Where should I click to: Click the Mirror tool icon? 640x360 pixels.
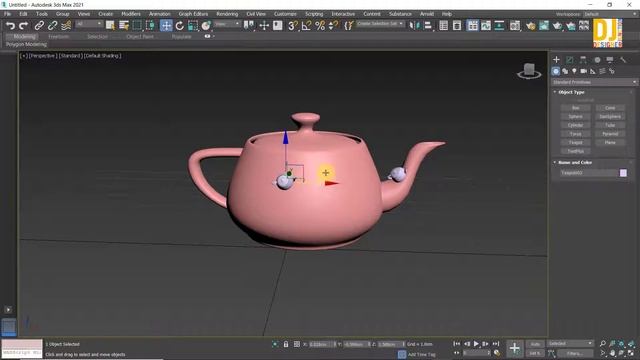414,26
